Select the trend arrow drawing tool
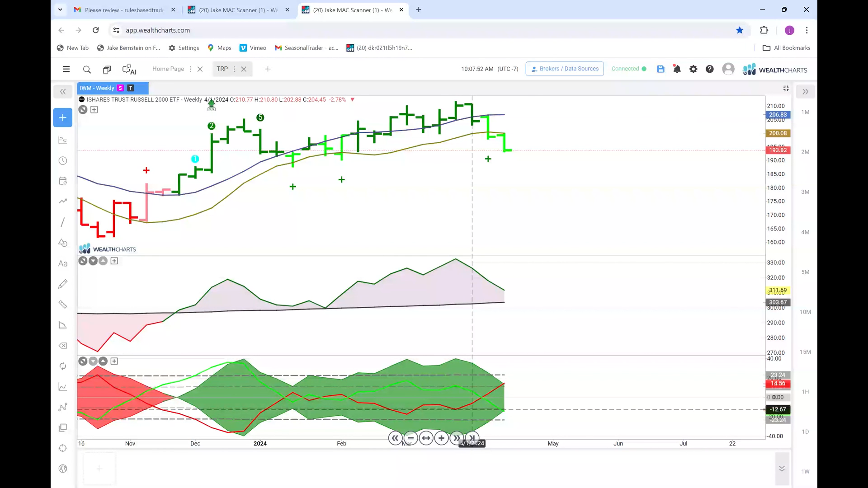The height and width of the screenshot is (488, 868). click(63, 201)
